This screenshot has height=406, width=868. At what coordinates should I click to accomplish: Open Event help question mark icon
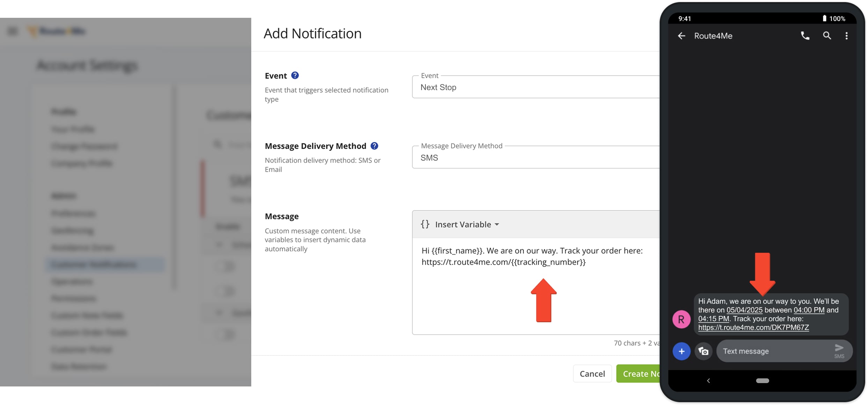click(295, 75)
